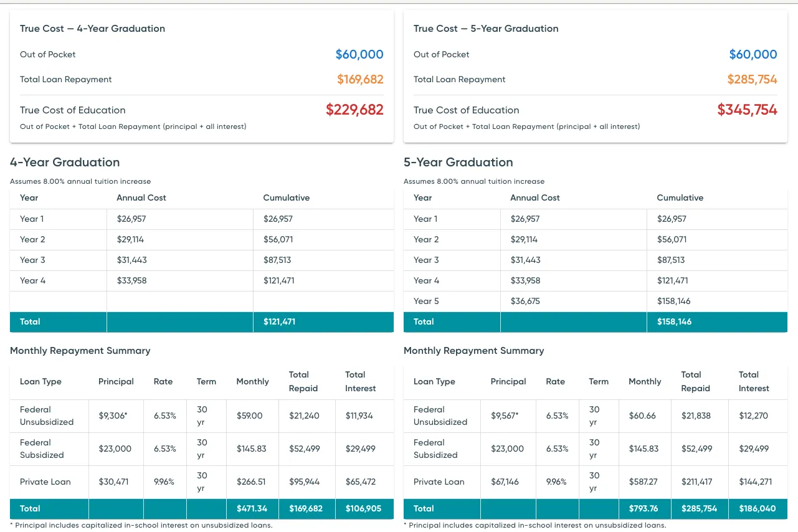
Task: Click the capitalized interest footnote under 5-Year table
Action: click(535, 525)
